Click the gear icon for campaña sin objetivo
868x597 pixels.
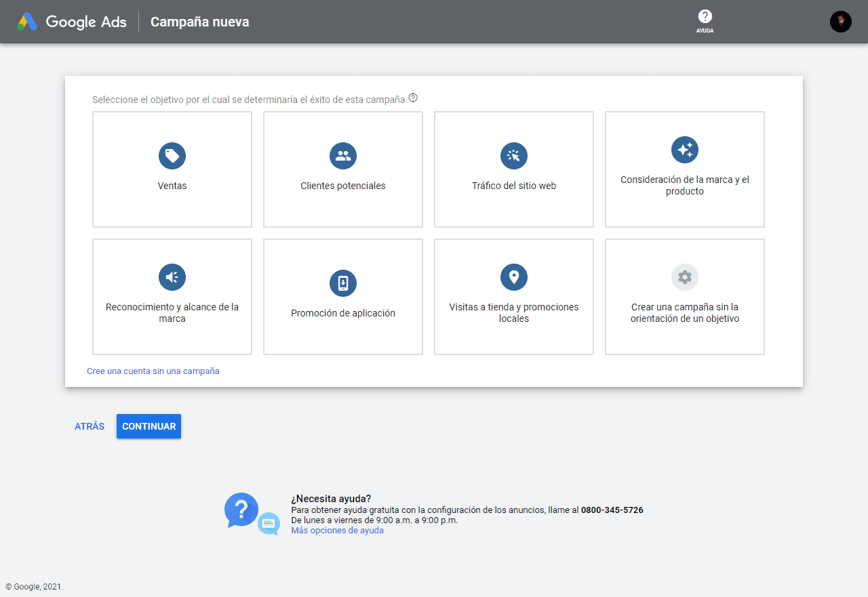click(684, 276)
